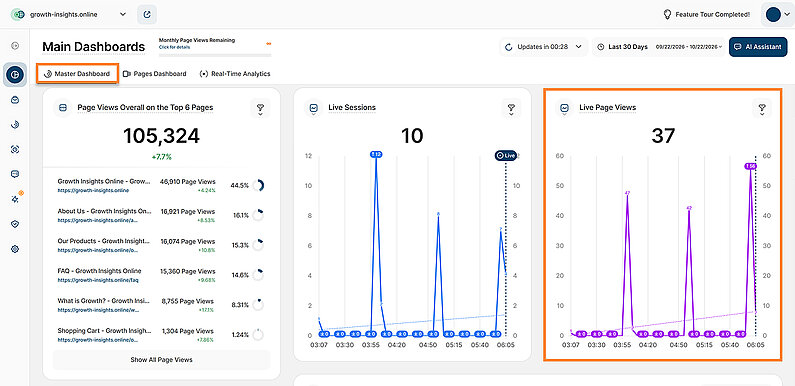Click the 8.31% donut indicator

(x=258, y=305)
